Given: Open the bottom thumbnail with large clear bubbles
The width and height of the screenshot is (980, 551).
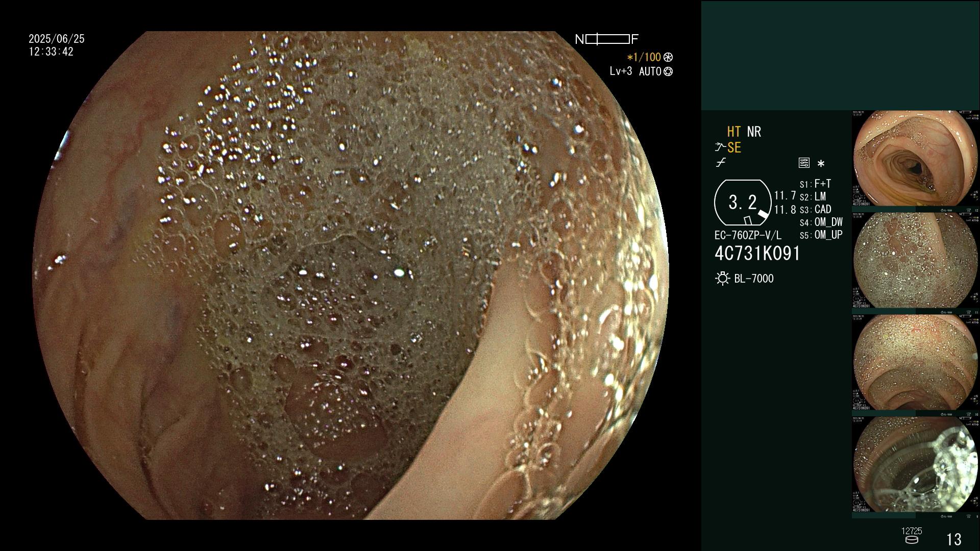Looking at the screenshot, I should (915, 464).
